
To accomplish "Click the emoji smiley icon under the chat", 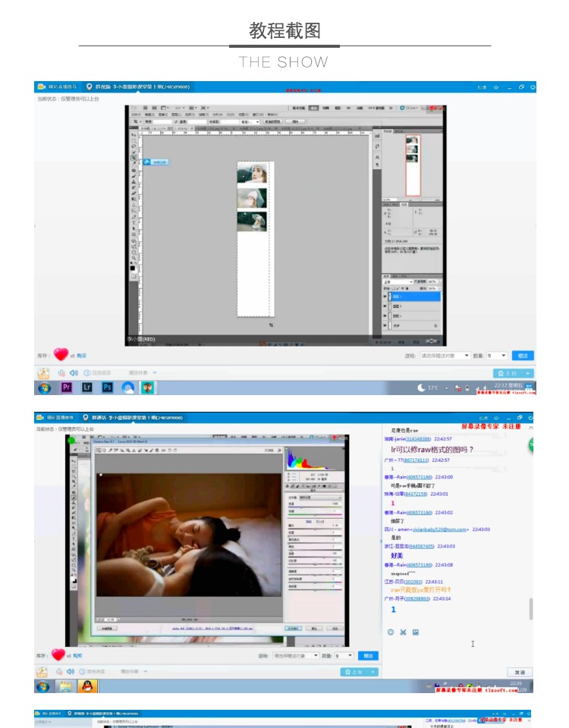I will point(391,632).
